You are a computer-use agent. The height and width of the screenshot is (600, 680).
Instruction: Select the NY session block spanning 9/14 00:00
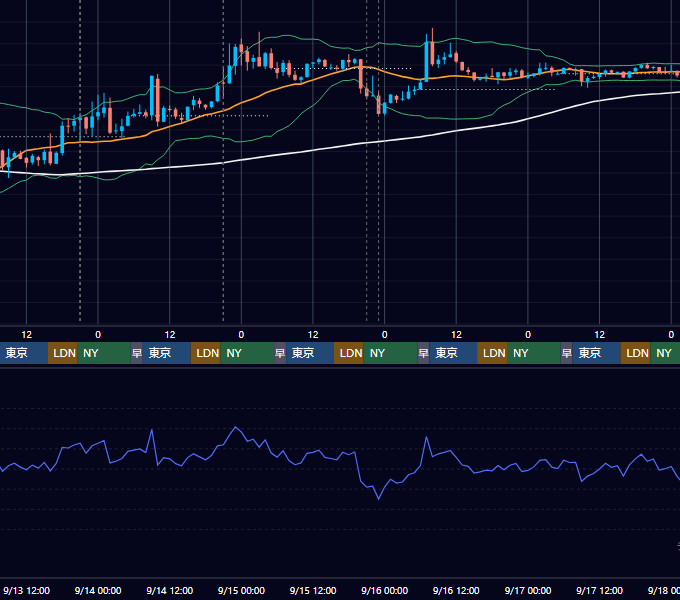pyautogui.click(x=104, y=353)
